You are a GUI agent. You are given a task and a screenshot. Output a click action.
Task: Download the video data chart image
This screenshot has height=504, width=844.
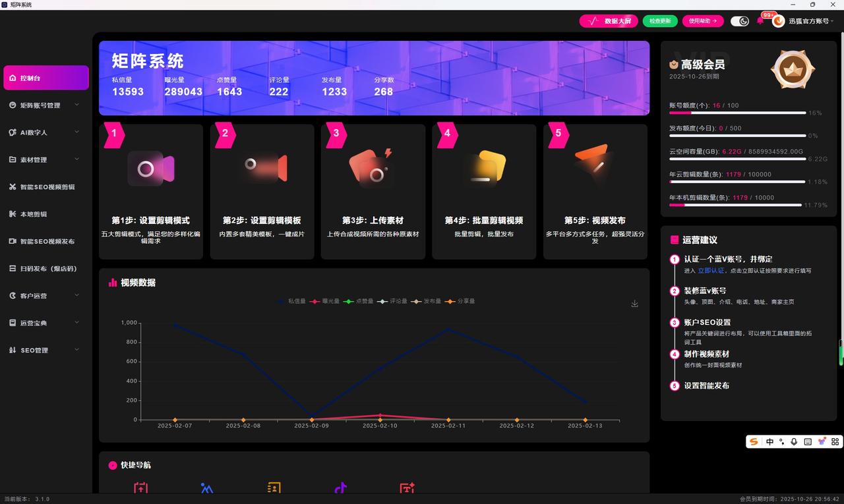[x=634, y=304]
